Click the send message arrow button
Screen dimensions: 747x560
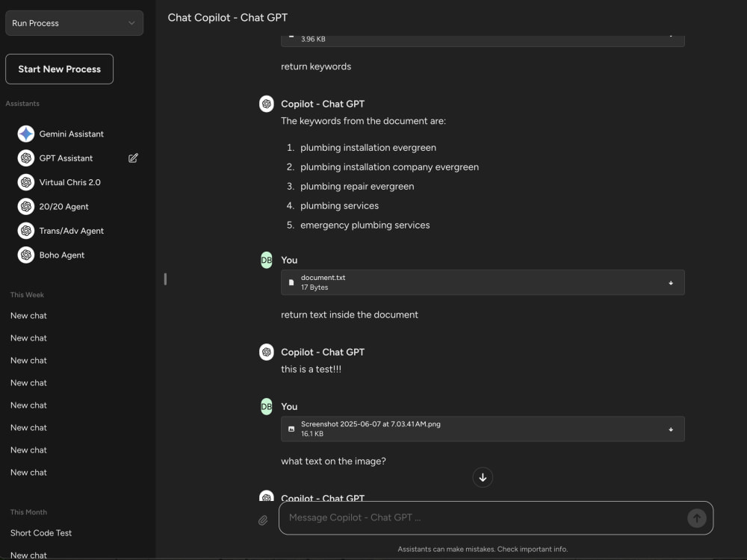pos(696,518)
